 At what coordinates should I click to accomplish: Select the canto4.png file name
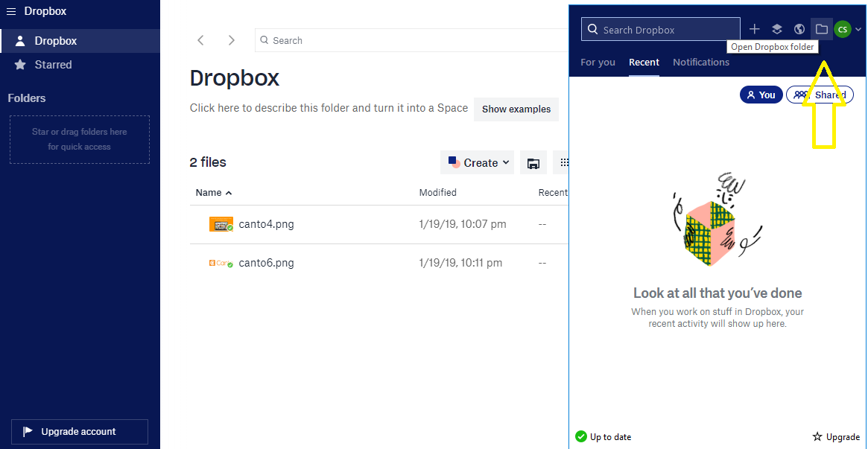click(x=266, y=225)
